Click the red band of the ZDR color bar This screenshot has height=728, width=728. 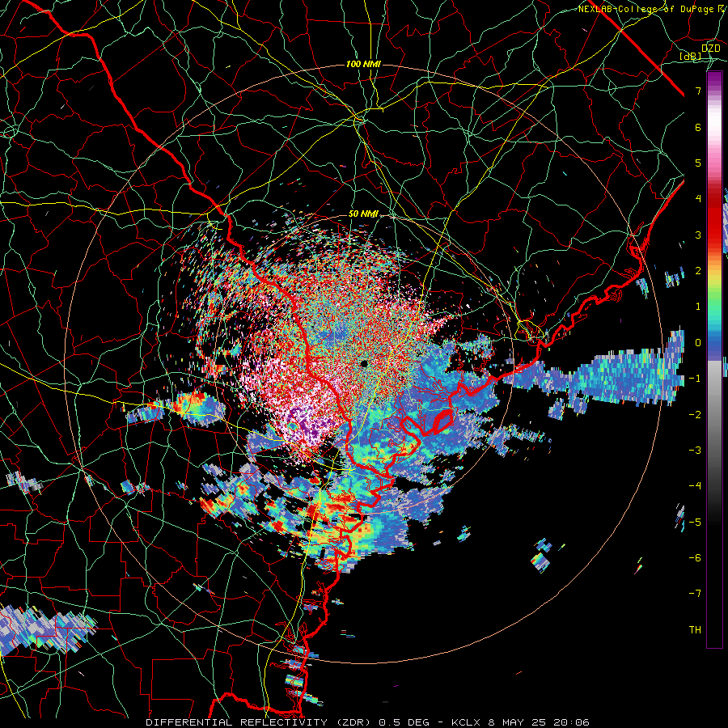pos(714,218)
